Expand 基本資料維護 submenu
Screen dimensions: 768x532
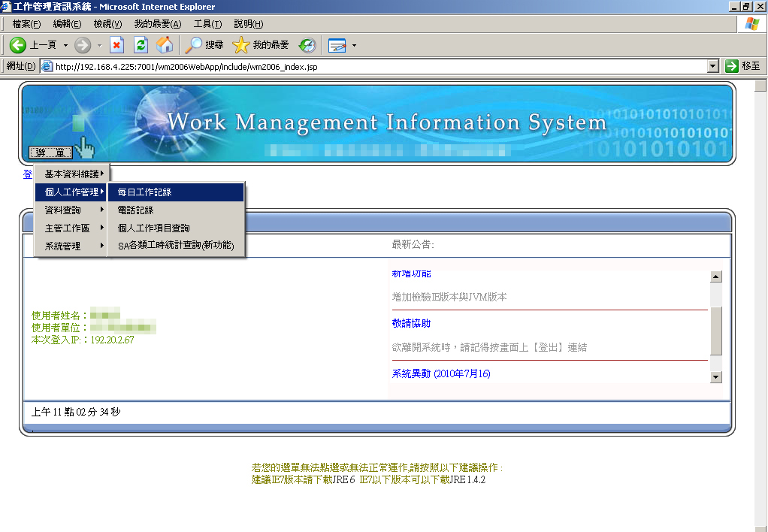72,174
